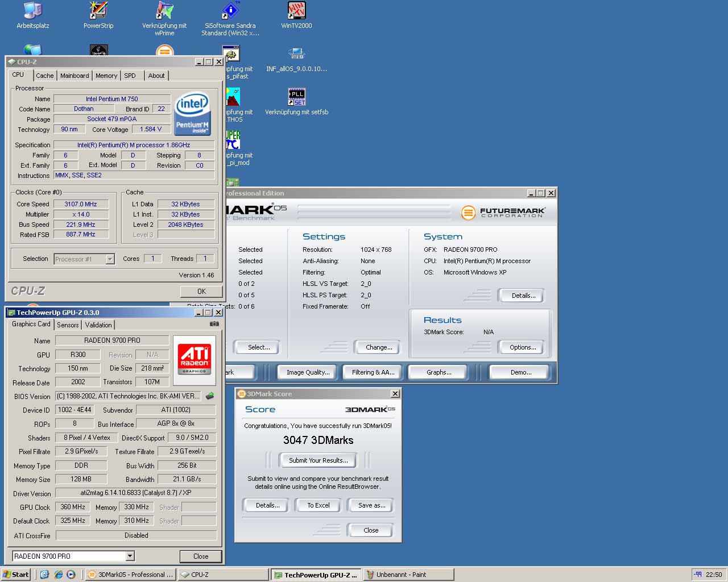The width and height of the screenshot is (728, 582).
Task: Switch to CPU-Z taskbar button
Action: pos(223,575)
